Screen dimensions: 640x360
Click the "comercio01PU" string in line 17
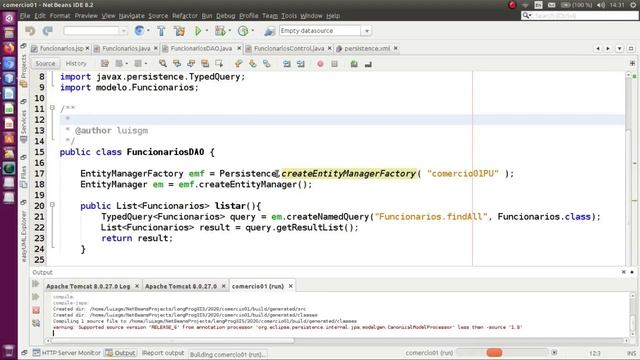(x=463, y=173)
